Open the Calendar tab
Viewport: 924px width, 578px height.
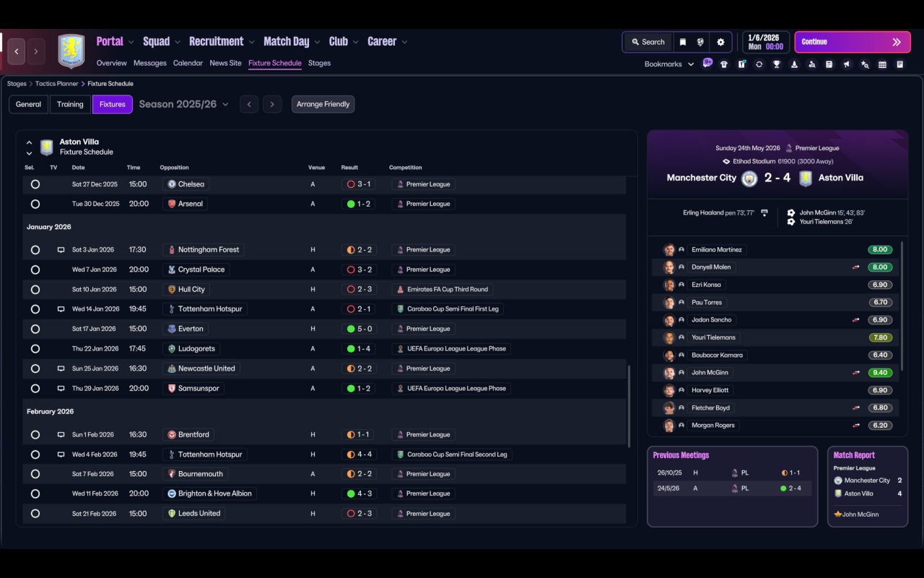click(x=188, y=63)
